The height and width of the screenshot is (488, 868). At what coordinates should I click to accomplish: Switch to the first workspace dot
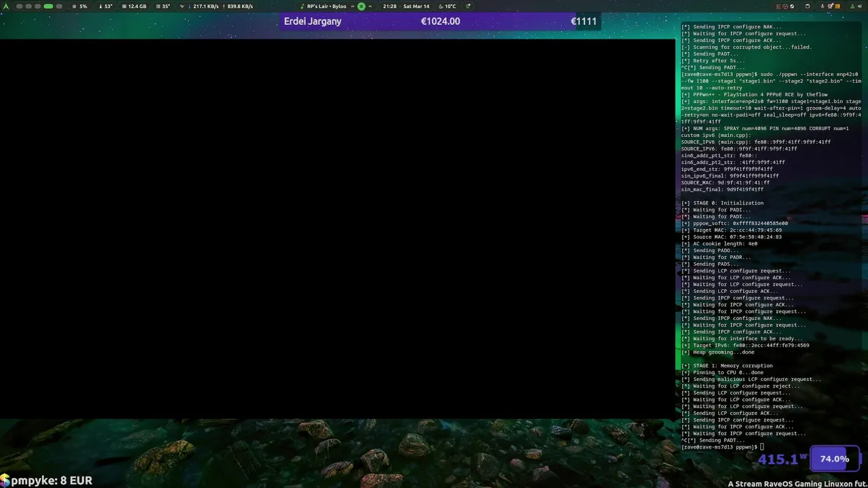tap(19, 6)
